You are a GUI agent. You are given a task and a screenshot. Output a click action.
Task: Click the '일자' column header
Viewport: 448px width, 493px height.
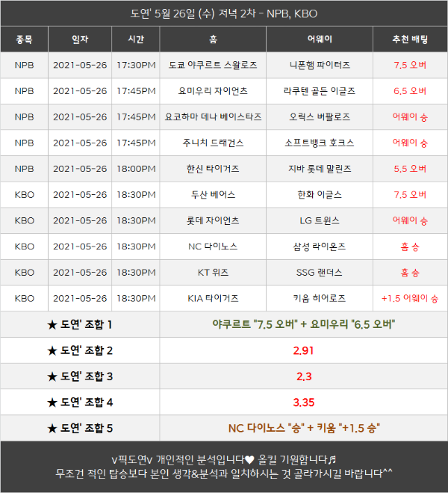[80, 40]
